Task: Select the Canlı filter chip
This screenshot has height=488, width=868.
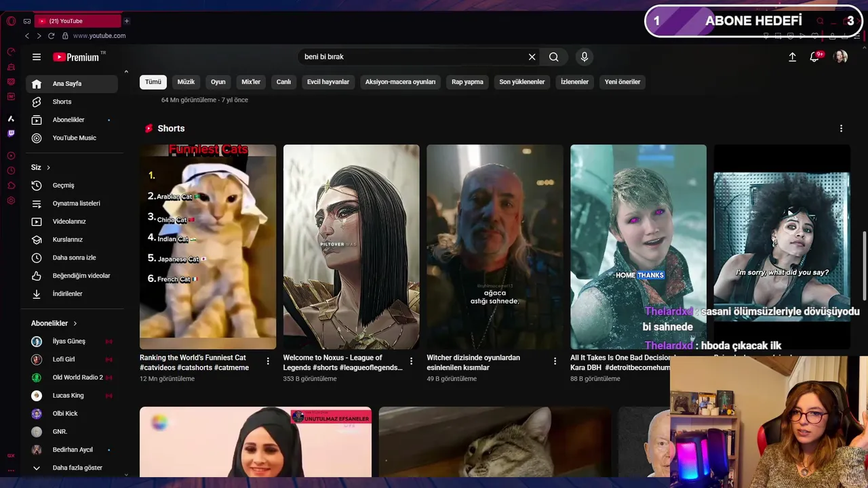Action: 283,82
